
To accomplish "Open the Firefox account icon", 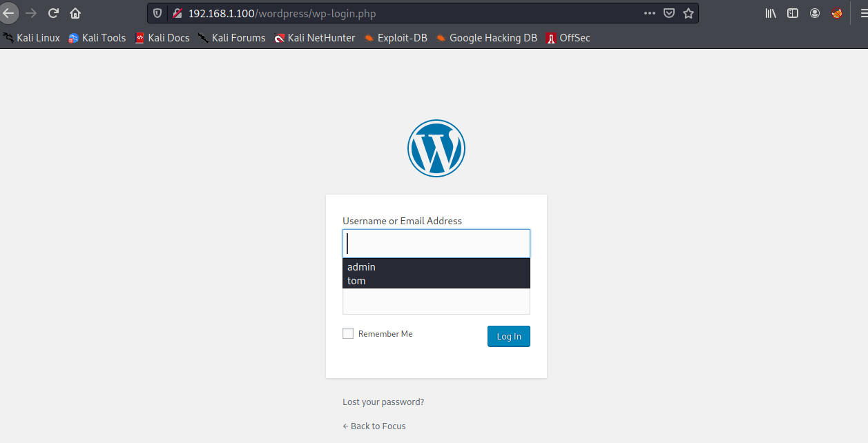I will [816, 13].
